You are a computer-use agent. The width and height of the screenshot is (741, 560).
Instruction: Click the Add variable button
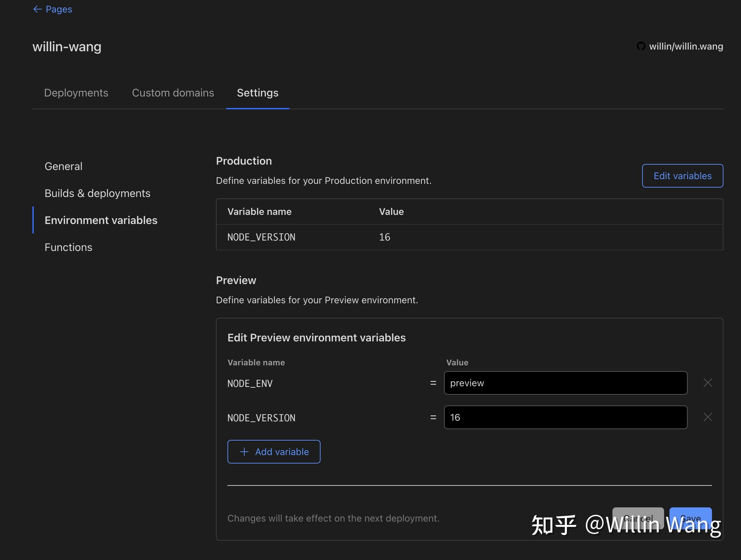pos(274,452)
